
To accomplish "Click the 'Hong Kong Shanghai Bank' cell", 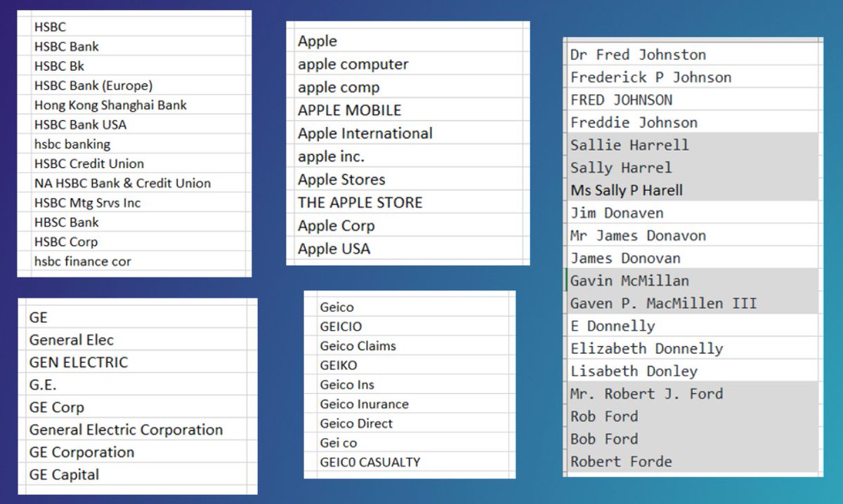I will click(137, 105).
